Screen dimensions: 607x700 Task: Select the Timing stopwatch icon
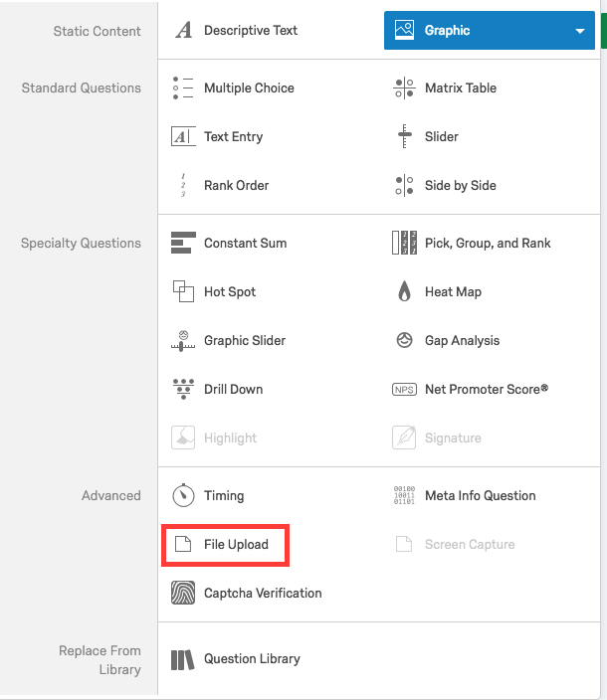tap(183, 495)
